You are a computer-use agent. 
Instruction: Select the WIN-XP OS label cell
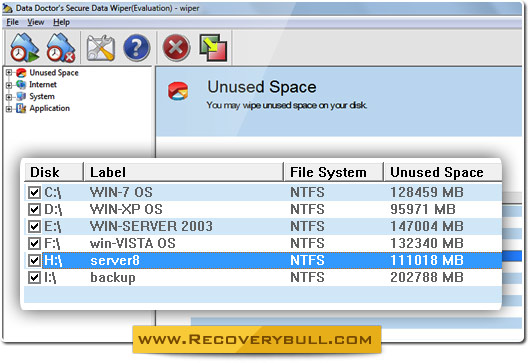tap(126, 209)
